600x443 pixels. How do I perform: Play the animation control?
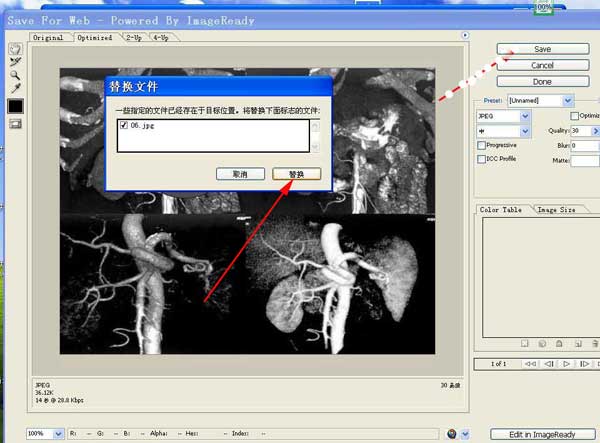567,364
